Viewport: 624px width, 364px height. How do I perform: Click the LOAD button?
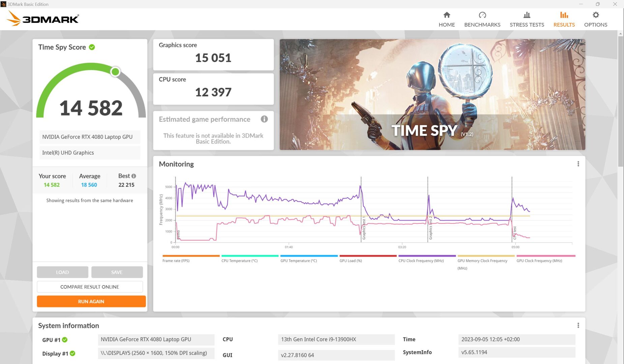[62, 272]
